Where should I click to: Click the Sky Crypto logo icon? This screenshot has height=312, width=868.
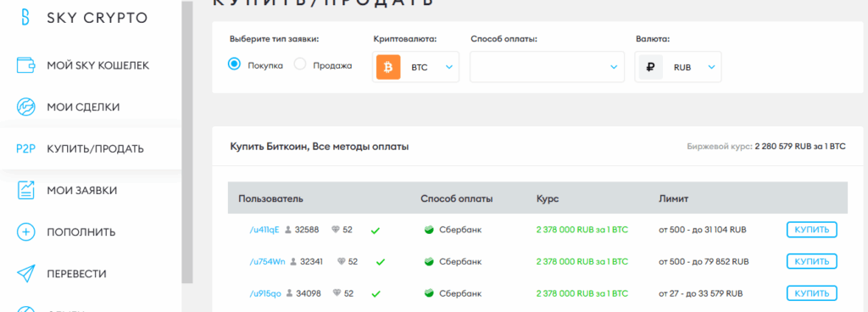pyautogui.click(x=25, y=17)
